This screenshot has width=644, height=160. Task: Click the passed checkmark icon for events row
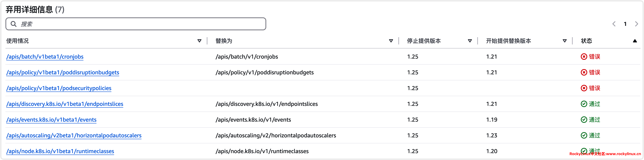(x=584, y=120)
